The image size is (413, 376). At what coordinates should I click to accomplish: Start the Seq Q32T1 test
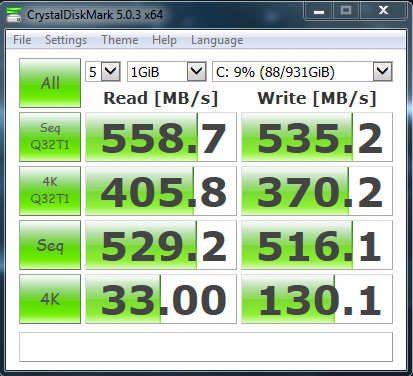click(x=50, y=137)
